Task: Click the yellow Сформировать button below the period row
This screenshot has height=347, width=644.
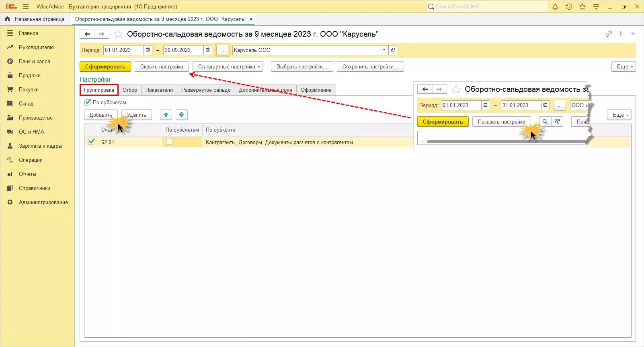Action: pyautogui.click(x=105, y=67)
